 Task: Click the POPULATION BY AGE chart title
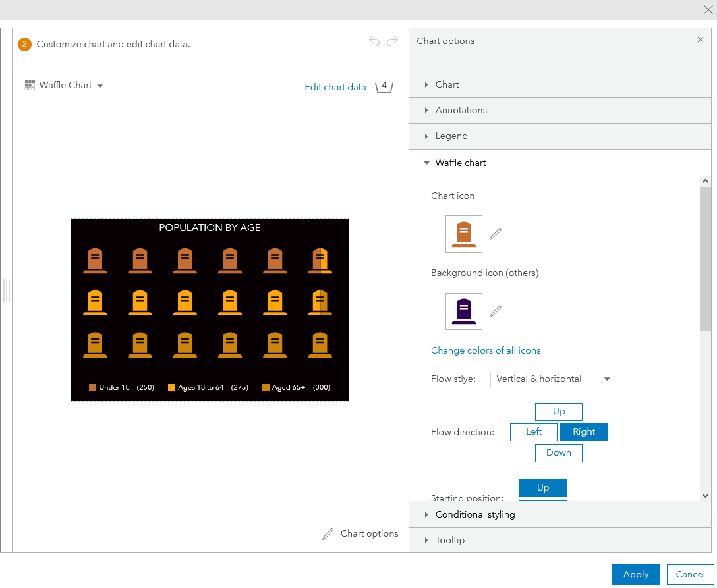tap(210, 228)
